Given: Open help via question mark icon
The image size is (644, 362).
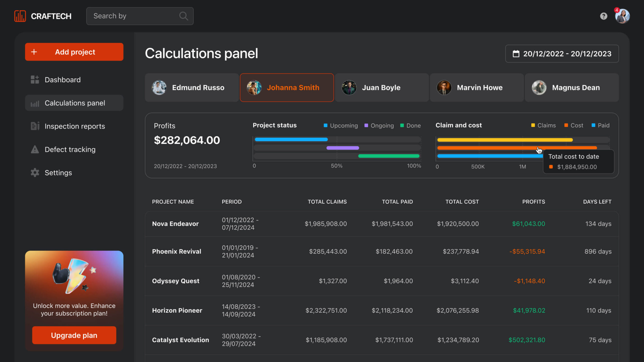Looking at the screenshot, I should click(603, 16).
